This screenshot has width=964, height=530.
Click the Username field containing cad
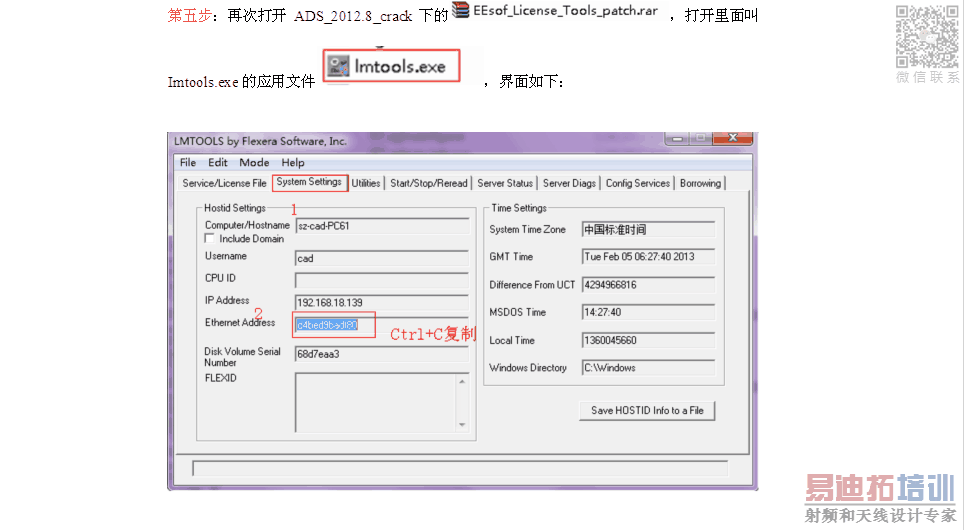(x=382, y=258)
